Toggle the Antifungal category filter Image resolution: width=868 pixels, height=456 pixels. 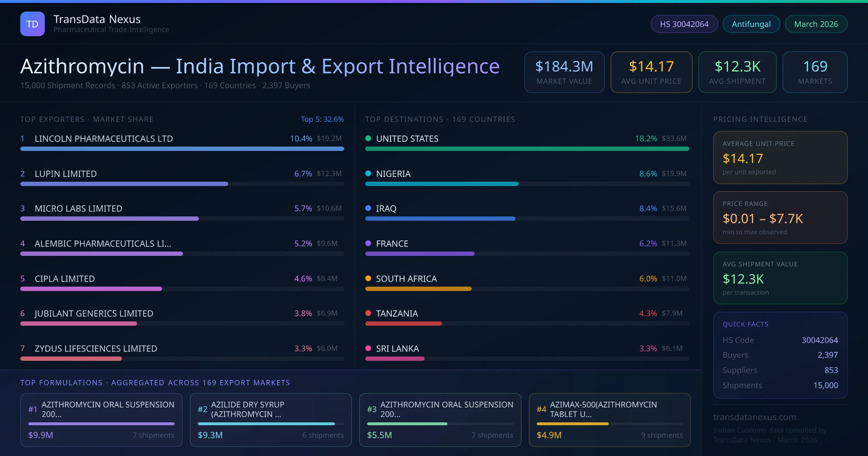point(751,24)
